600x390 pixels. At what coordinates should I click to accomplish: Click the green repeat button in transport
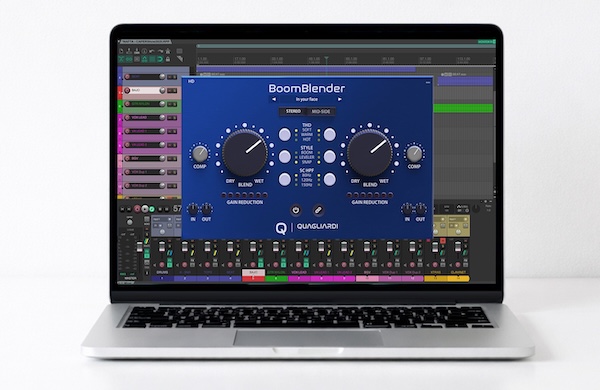[152, 209]
